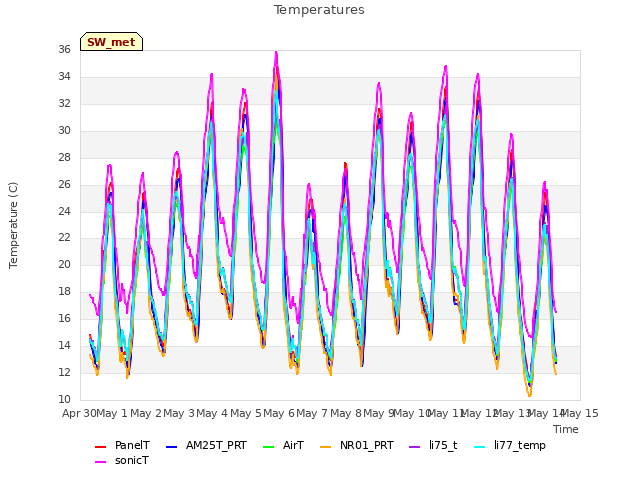Click the SW_met annotation label
The image size is (640, 480).
(x=111, y=42)
